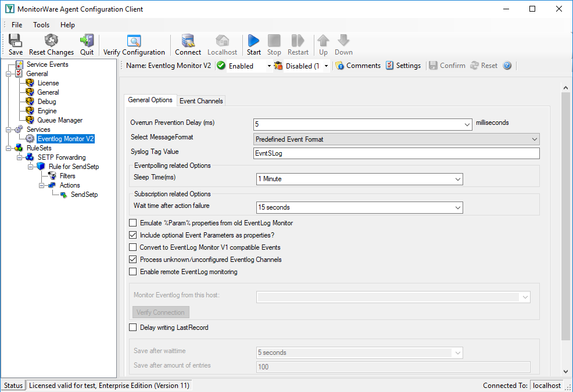Collapse the Services tree node
The width and height of the screenshot is (573, 392).
8,130
